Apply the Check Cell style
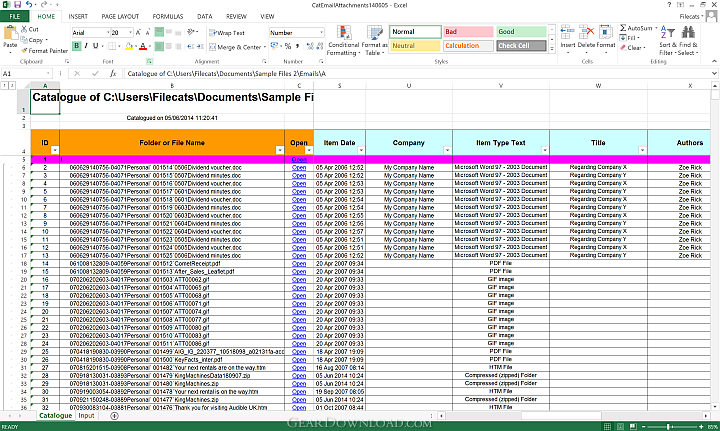Screen dimensions: 720x431 [521, 45]
